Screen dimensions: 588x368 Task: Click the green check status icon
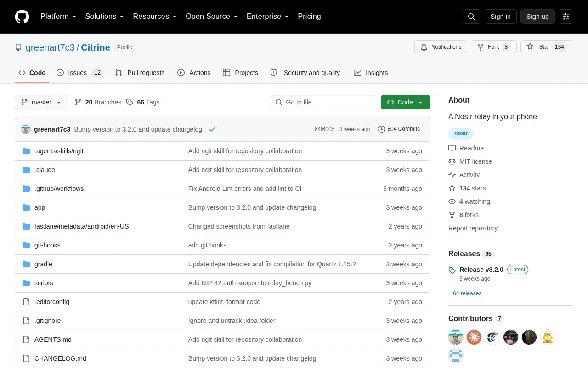click(x=212, y=129)
